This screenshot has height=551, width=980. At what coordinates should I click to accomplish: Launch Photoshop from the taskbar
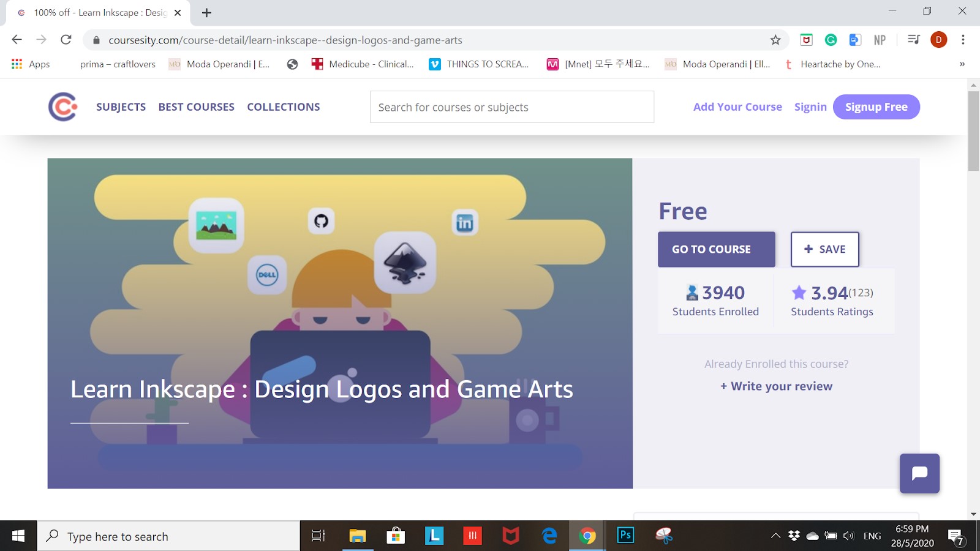point(625,536)
